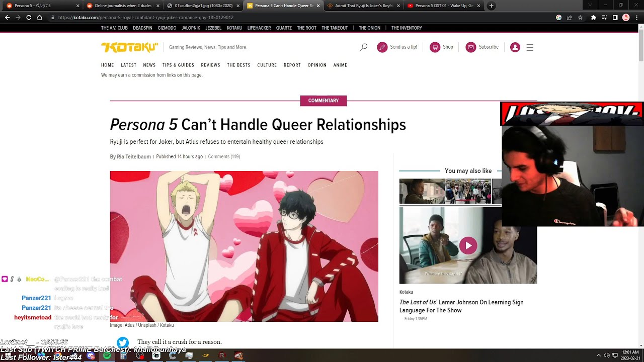This screenshot has height=362, width=644.
Task: Visit the LIFEHACKER network link
Action: (259, 28)
